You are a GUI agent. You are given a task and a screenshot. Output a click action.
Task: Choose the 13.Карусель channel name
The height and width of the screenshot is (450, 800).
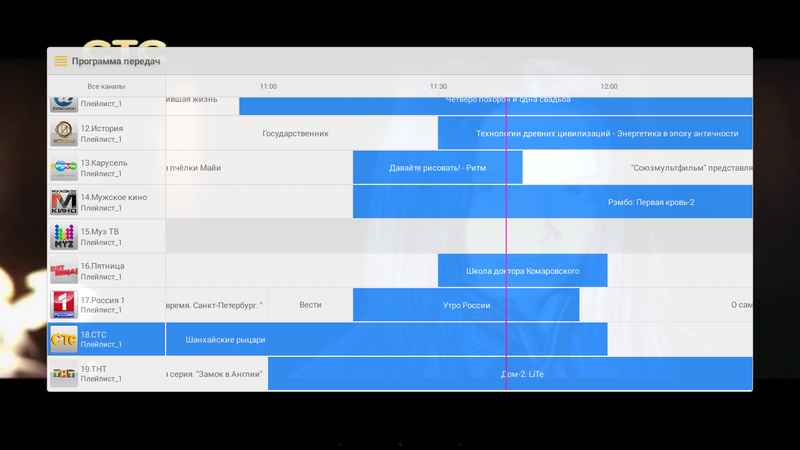coord(104,163)
